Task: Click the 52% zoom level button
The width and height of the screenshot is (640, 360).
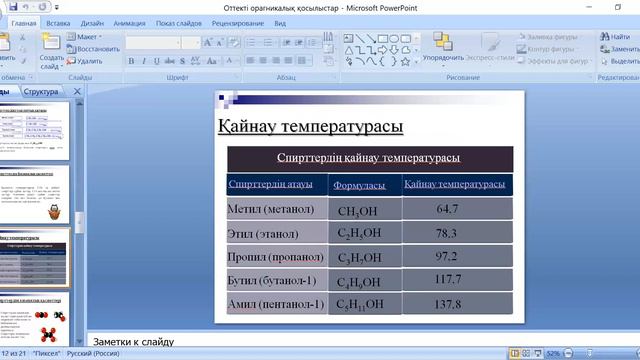Action: pyautogui.click(x=553, y=353)
